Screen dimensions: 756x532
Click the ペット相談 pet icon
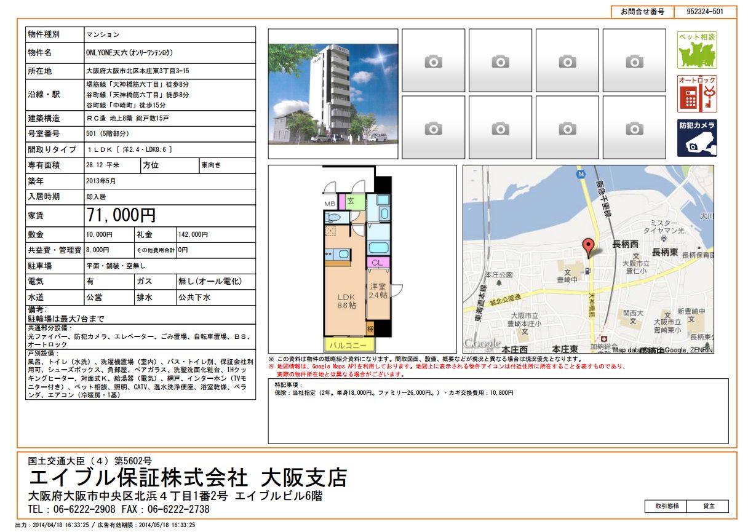pyautogui.click(x=697, y=50)
